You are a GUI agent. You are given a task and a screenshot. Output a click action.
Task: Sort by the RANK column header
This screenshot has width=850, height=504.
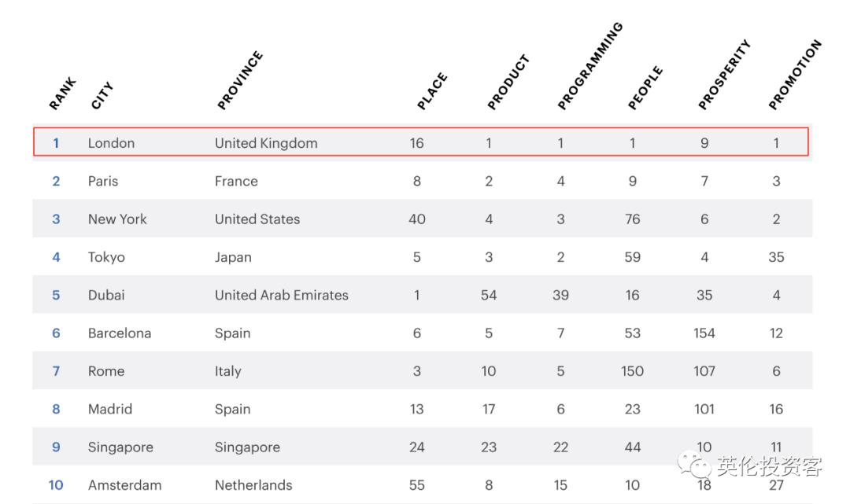[62, 94]
